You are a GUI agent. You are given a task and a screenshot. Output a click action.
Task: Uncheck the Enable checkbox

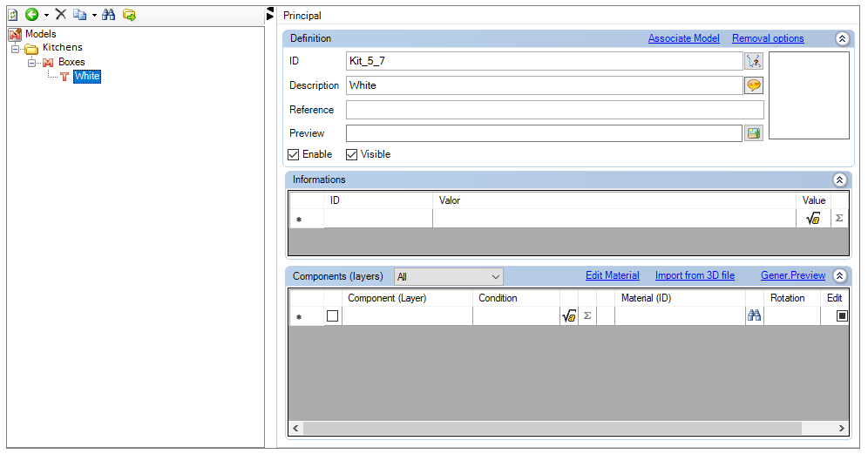(294, 154)
